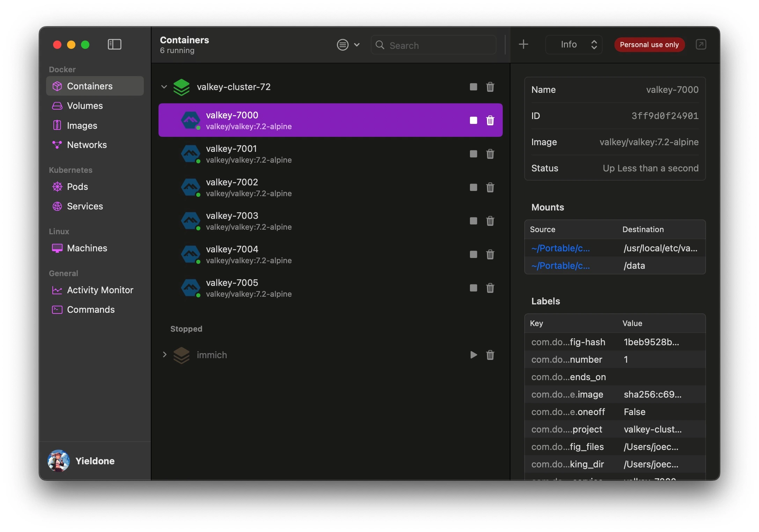The height and width of the screenshot is (532, 759).
Task: Open the /data mount source path link
Action: click(560, 266)
